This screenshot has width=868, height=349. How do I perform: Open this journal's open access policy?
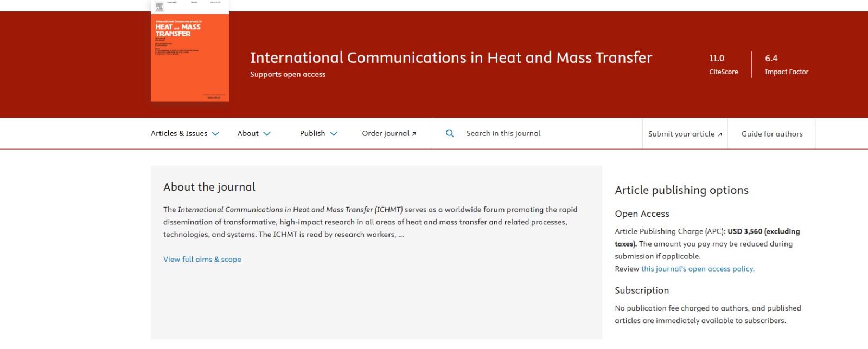(698, 269)
